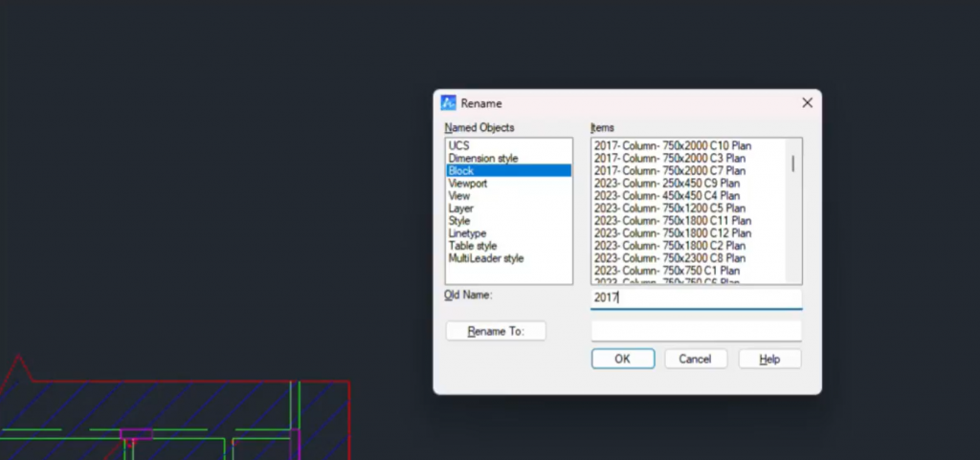The image size is (980, 460).
Task: Select Dimension style in Named Objects
Action: [483, 158]
